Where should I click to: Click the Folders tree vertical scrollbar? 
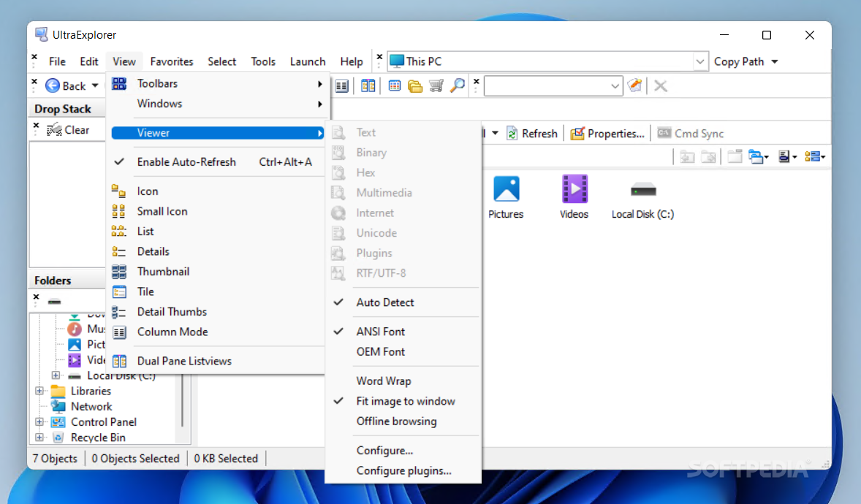point(182,401)
